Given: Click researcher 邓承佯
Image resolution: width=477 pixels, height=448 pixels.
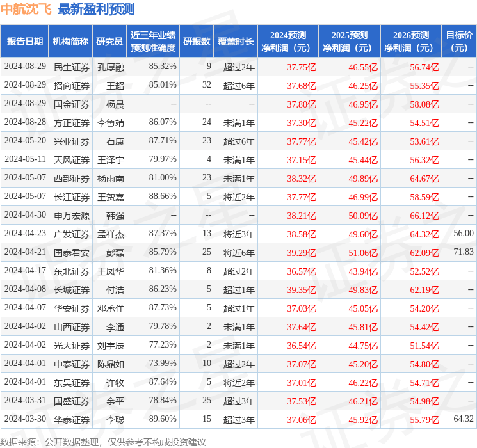Looking at the screenshot, I should 110,308.
